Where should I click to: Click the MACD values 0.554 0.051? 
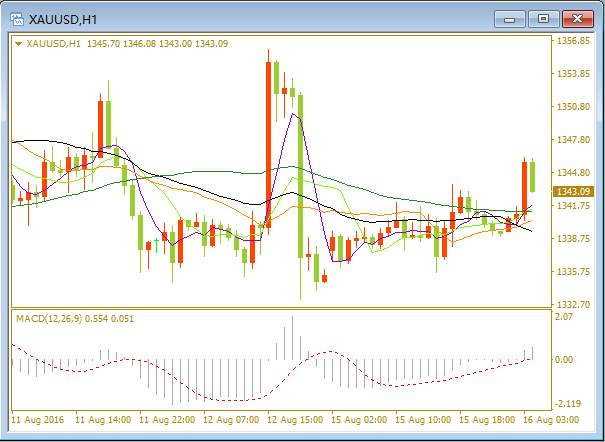pos(109,319)
